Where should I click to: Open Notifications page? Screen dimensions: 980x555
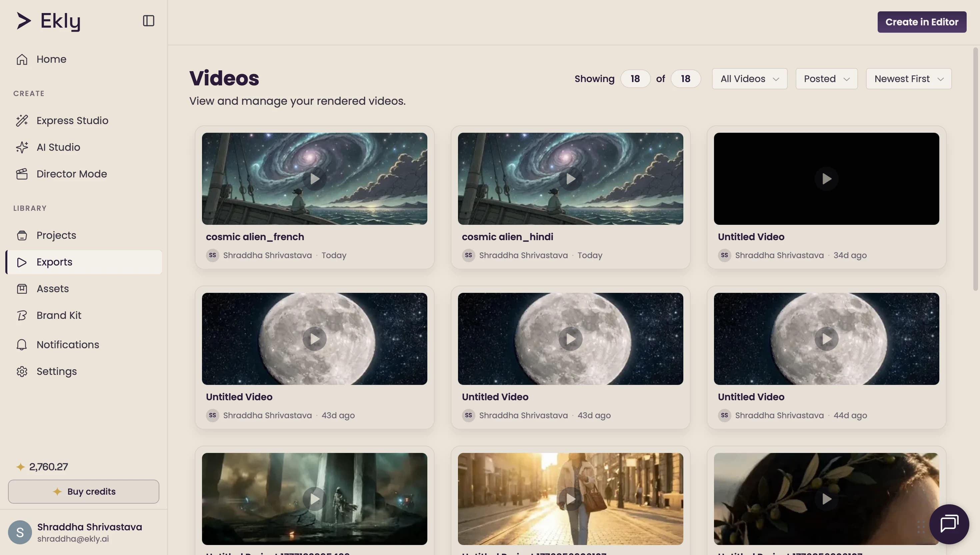[x=84, y=345]
